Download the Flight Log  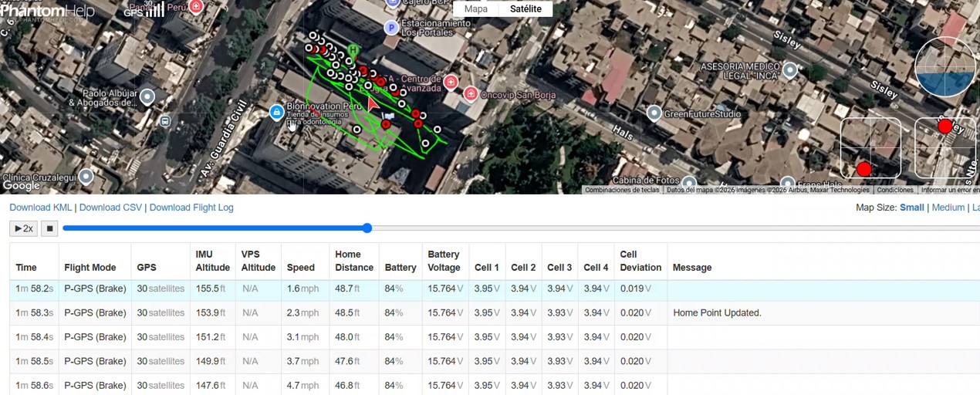click(x=191, y=208)
